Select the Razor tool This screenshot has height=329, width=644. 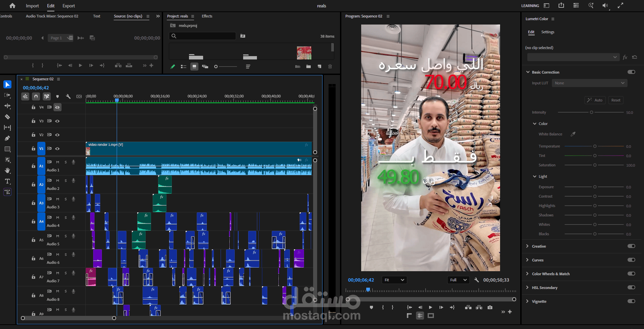(x=7, y=117)
